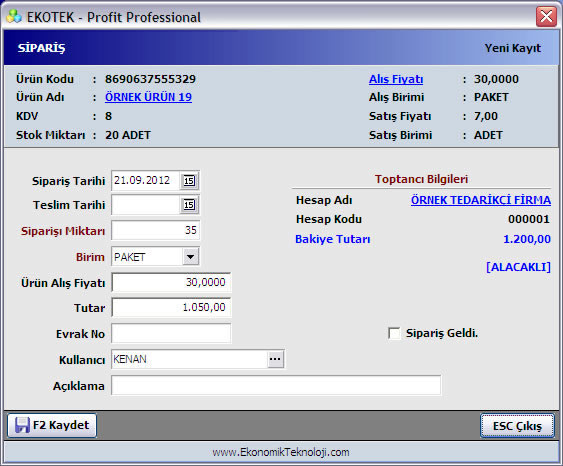Screen dimensions: 563x466
Task: Select the Tutar field showing 1.050,00
Action: click(171, 307)
